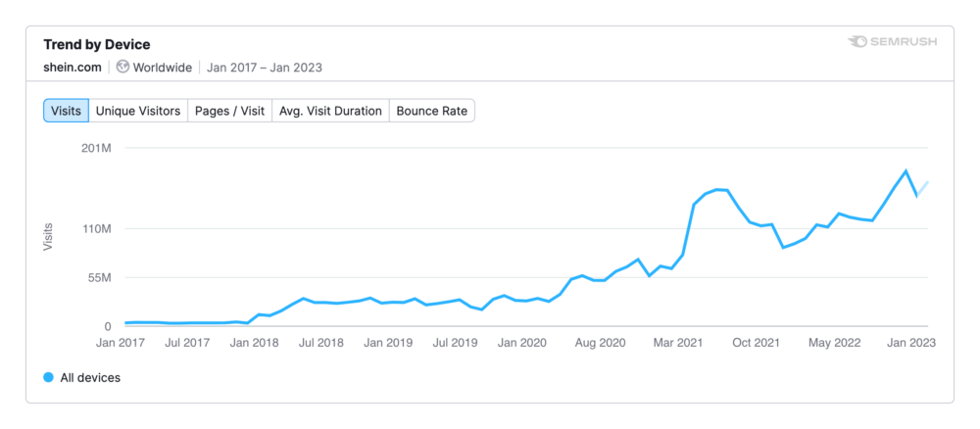Click the Jan 2020 x-axis label
980x429 pixels.
[522, 343]
